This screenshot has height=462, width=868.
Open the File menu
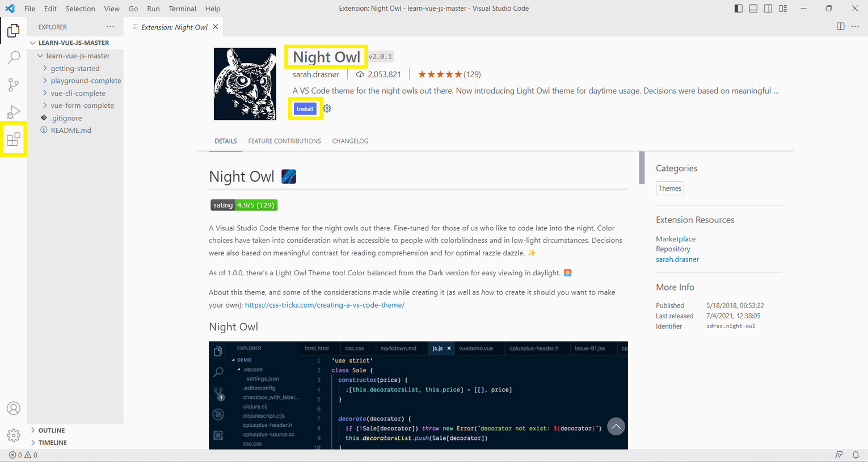[30, 9]
